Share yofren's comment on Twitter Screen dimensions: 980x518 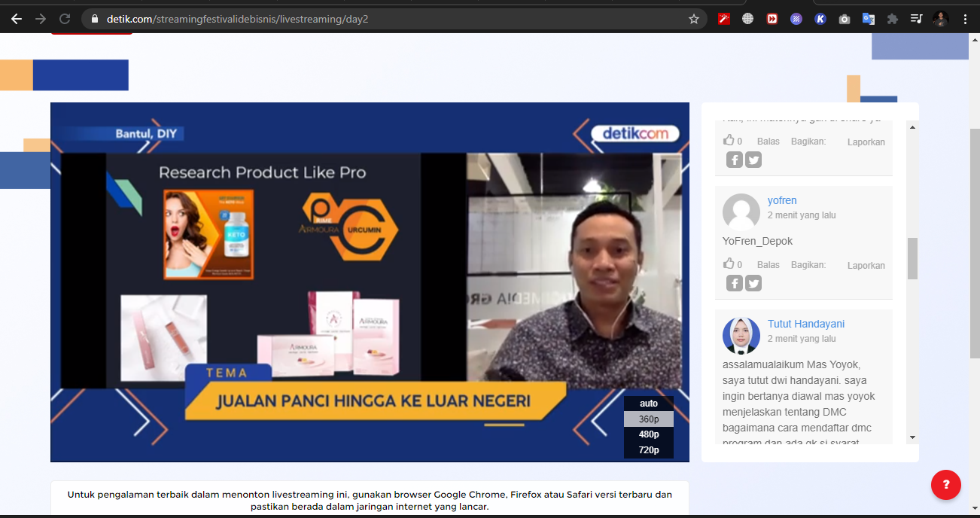point(753,283)
